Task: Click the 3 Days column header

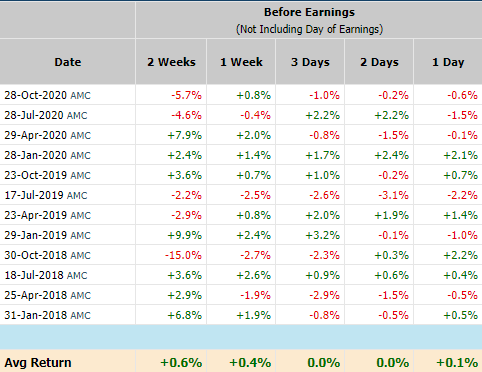Action: [x=310, y=62]
